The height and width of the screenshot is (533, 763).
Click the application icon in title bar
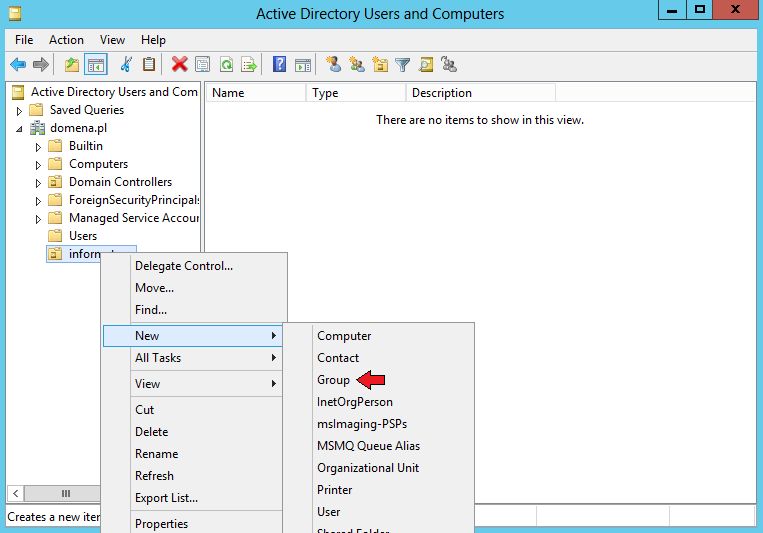[x=15, y=13]
